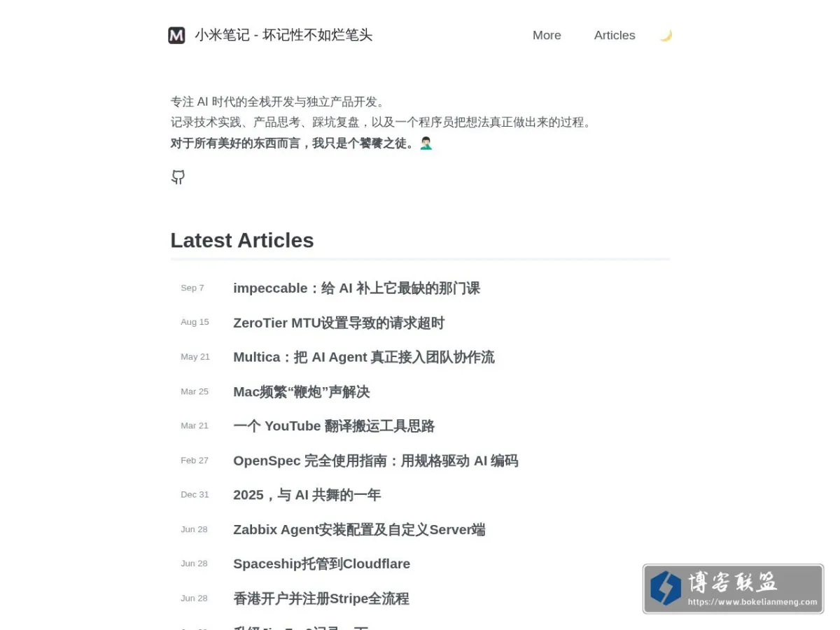Image resolution: width=840 pixels, height=630 pixels.
Task: Click the bold line 对于所有美好的东西而言
Action: [x=302, y=143]
